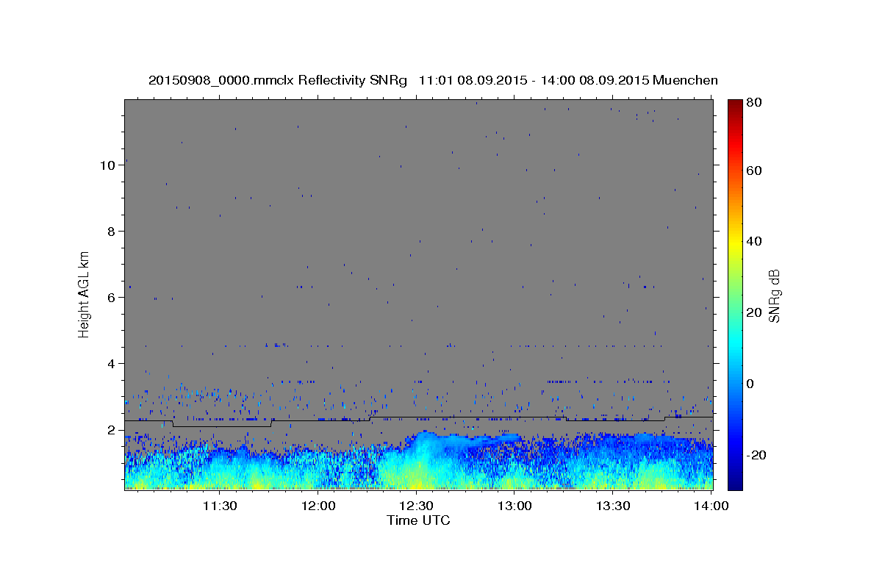Click the height axis value 10
This screenshot has width=882, height=588.
tap(107, 165)
